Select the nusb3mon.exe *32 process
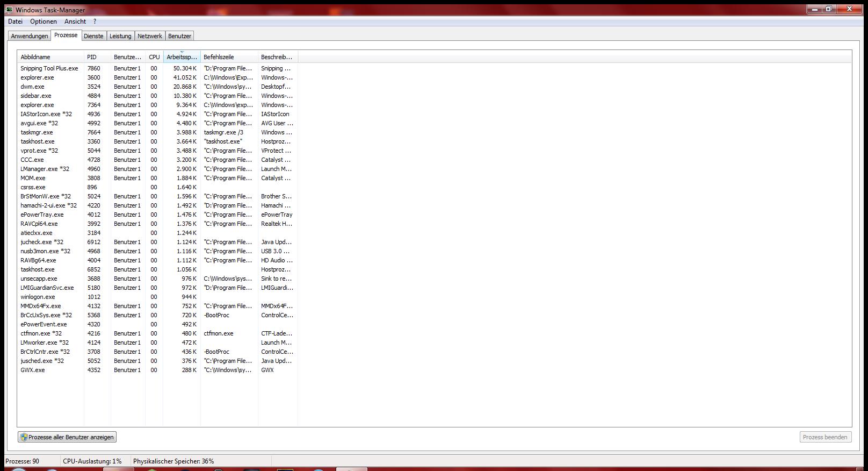The width and height of the screenshot is (868, 471). (x=157, y=251)
